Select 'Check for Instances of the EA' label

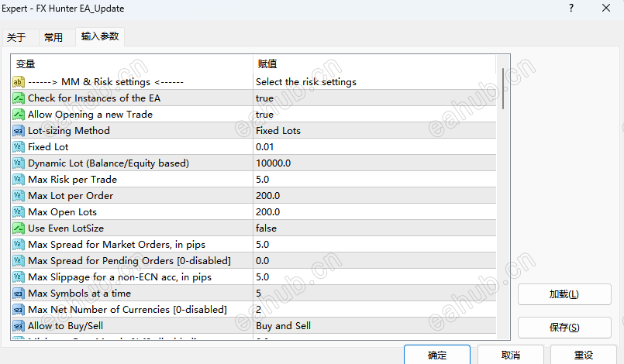click(x=95, y=98)
